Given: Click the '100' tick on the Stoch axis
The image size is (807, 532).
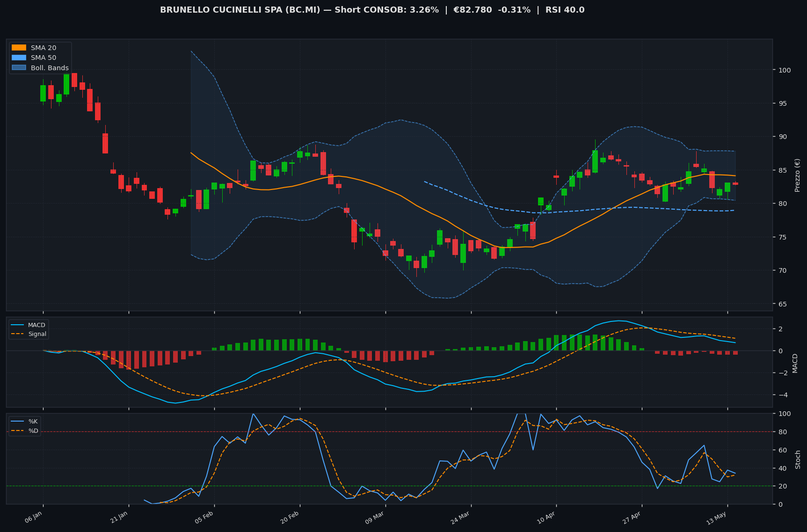Looking at the screenshot, I should 785,414.
